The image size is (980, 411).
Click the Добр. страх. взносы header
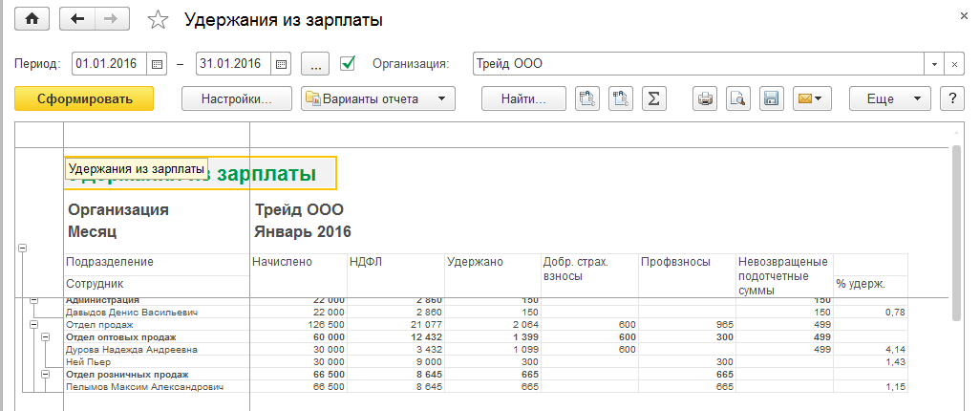tap(590, 275)
